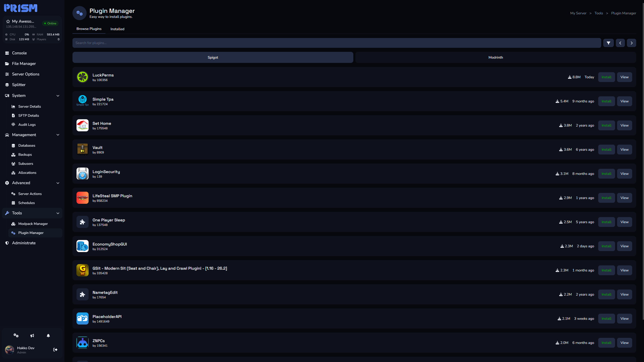This screenshot has height=362, width=644.
Task: Click the PRISM logo
Action: click(x=21, y=8)
